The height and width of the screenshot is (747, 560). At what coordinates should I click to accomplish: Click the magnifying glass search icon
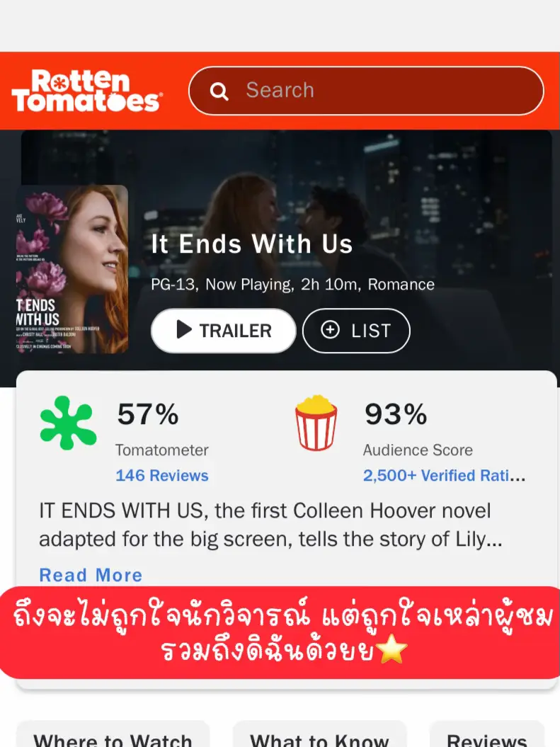click(x=219, y=91)
